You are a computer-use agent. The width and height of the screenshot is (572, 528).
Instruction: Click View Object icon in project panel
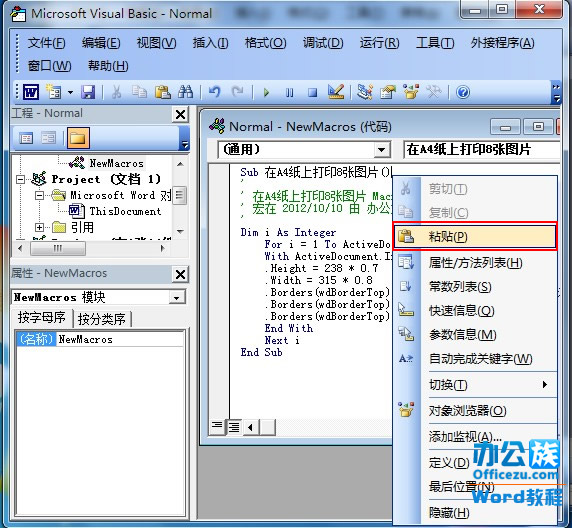coord(49,138)
